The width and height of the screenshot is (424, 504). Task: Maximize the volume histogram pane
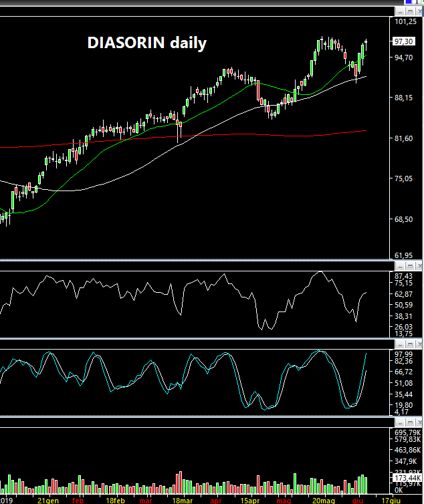coord(410,422)
